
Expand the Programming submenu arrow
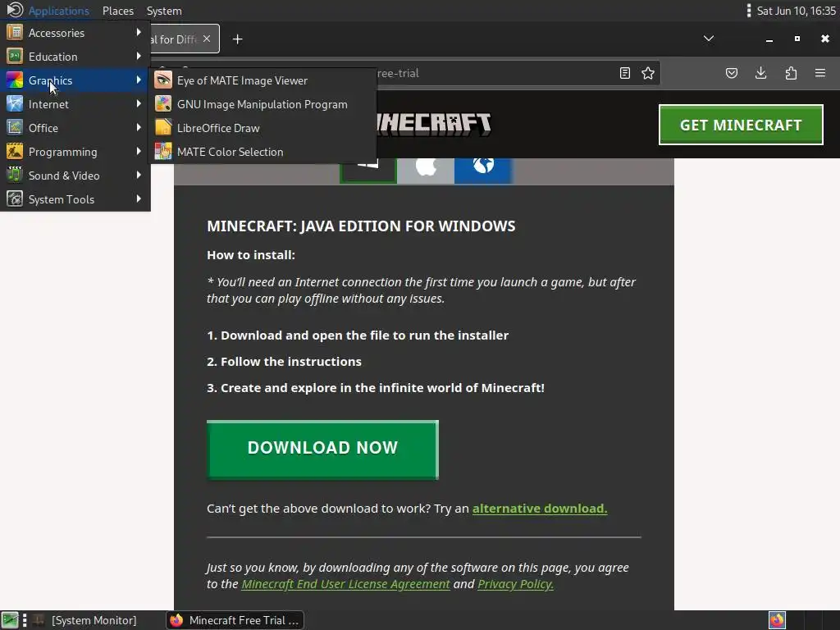point(139,151)
